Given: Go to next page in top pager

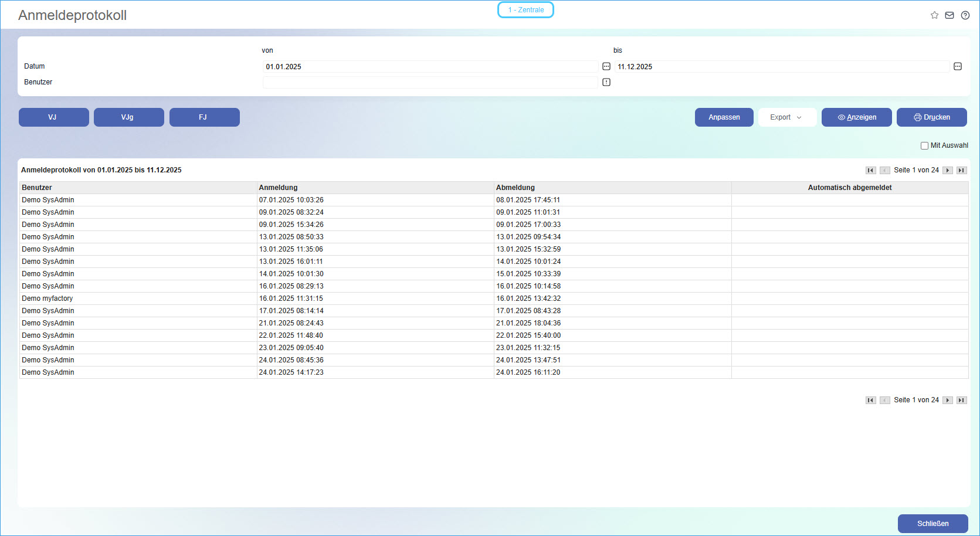Looking at the screenshot, I should [948, 171].
